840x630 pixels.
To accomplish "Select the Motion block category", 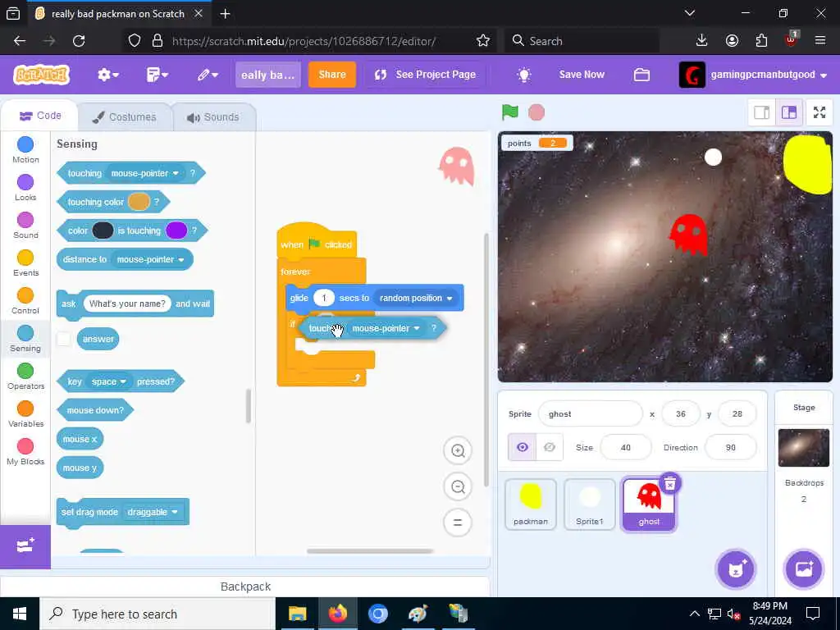I will [25, 149].
